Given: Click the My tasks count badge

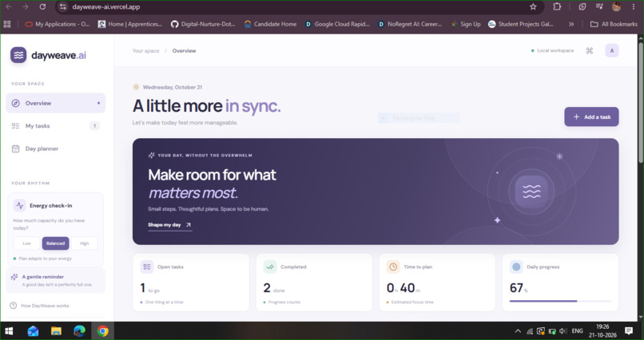Looking at the screenshot, I should 94,126.
